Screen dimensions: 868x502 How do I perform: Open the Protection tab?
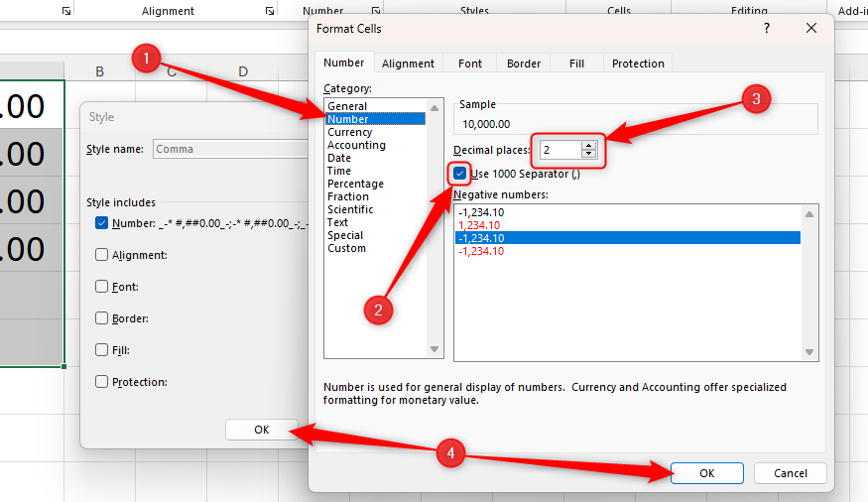638,63
